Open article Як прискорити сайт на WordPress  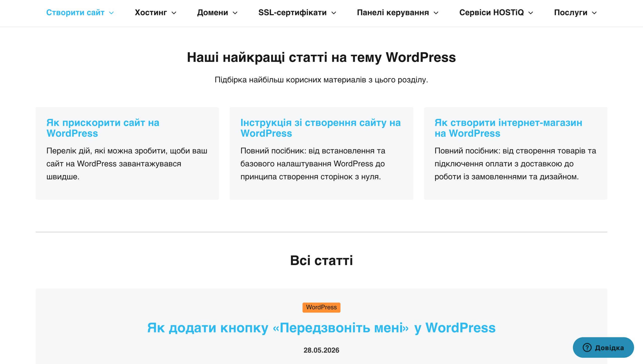coord(103,128)
